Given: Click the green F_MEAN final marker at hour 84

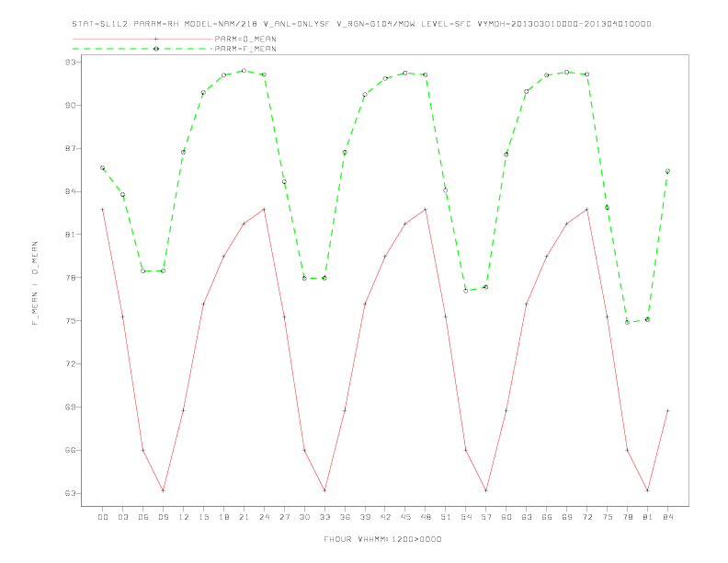Looking at the screenshot, I should point(667,171).
